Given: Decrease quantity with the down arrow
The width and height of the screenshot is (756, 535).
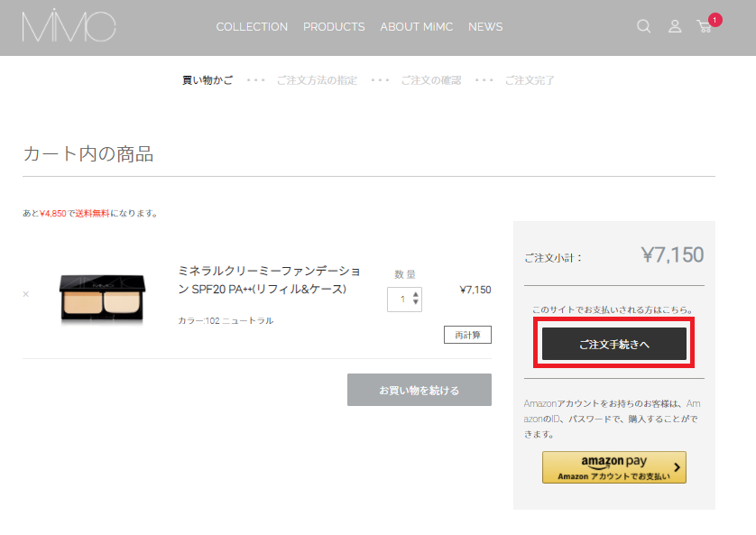Looking at the screenshot, I should pyautogui.click(x=415, y=303).
